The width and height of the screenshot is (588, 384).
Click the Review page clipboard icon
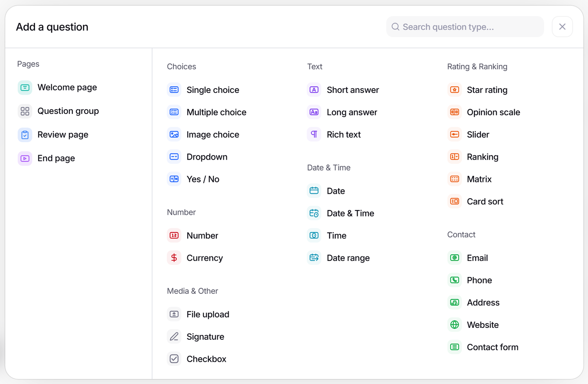25,135
